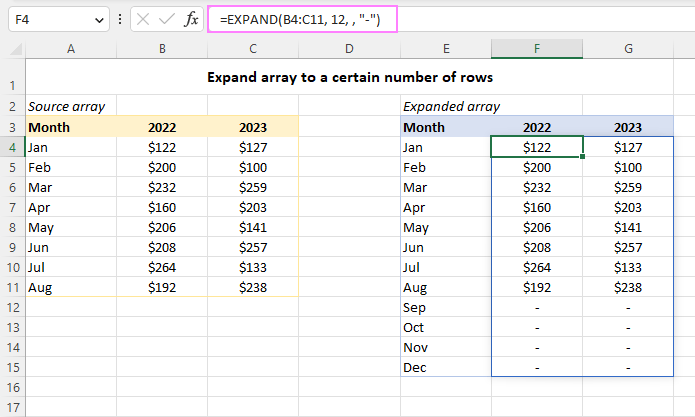Click cell B6 with $232
The height and width of the screenshot is (417, 695).
pyautogui.click(x=162, y=187)
